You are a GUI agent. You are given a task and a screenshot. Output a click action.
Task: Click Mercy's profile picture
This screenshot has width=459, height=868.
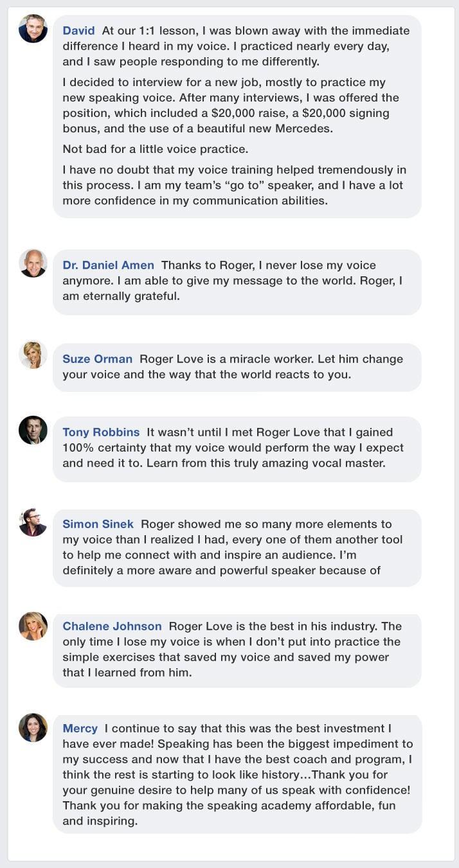(33, 727)
